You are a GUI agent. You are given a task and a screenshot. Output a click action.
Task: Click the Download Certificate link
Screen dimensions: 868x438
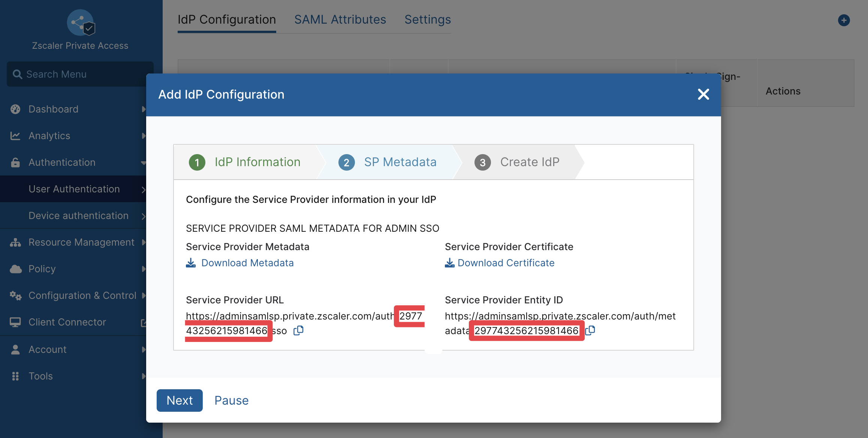(x=506, y=263)
